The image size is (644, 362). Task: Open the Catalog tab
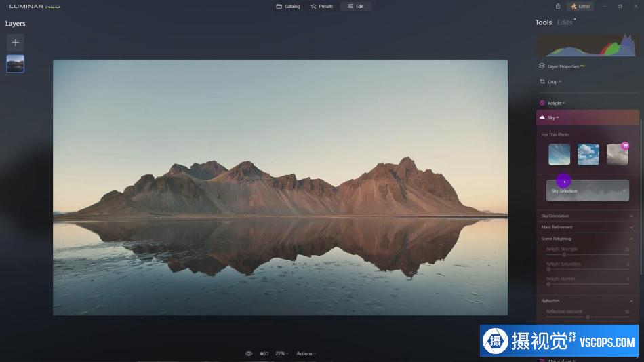[x=288, y=7]
